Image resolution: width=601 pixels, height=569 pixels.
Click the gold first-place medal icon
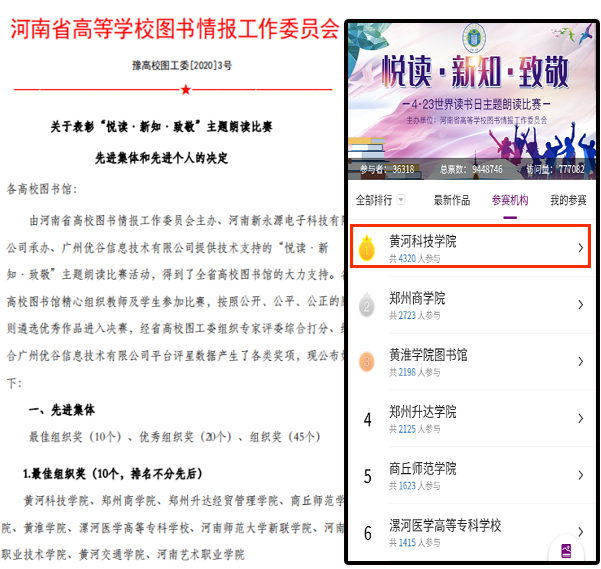click(x=367, y=246)
